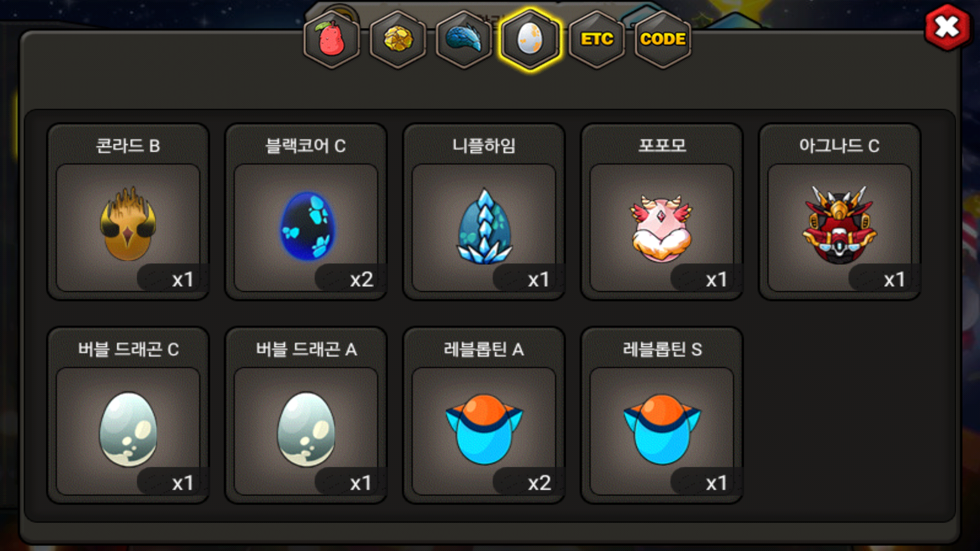
Task: Select the 레블롭틴 S egg
Action: [x=662, y=429]
